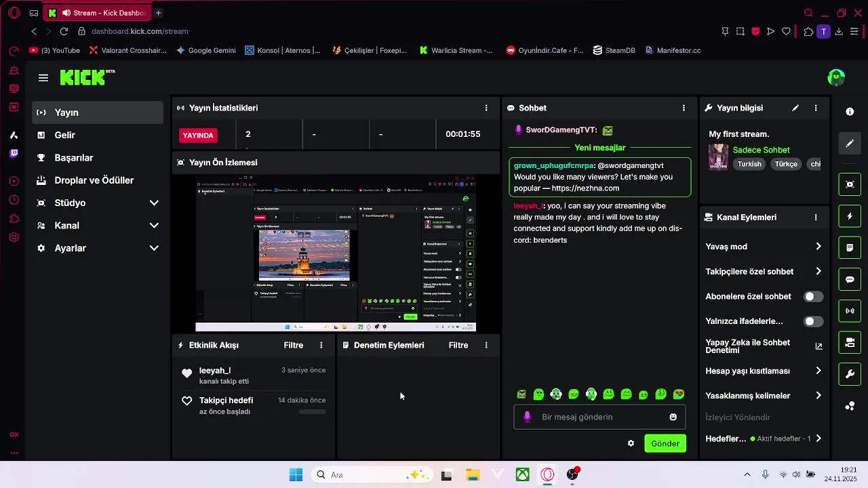Open Yavaş mod options

764,247
